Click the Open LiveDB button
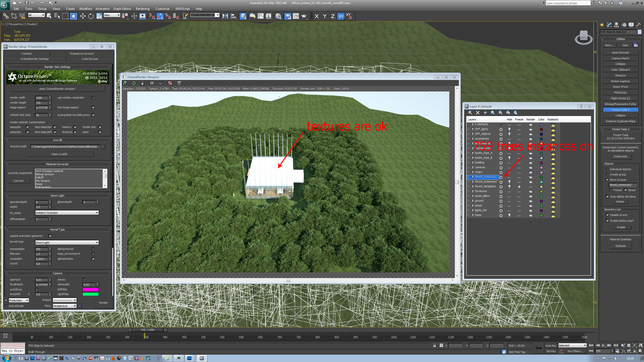The height and width of the screenshot is (362, 644). click(x=59, y=154)
